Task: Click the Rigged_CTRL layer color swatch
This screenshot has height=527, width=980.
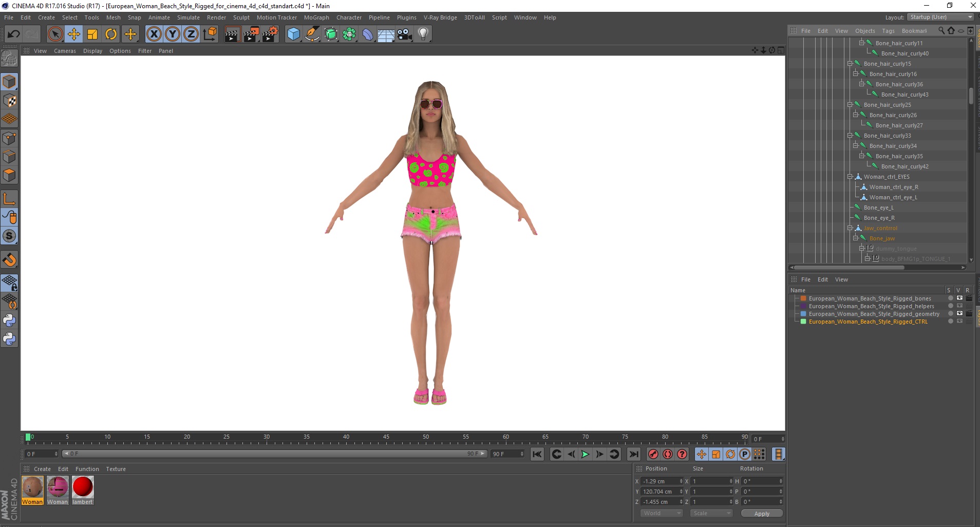Action: 803,322
